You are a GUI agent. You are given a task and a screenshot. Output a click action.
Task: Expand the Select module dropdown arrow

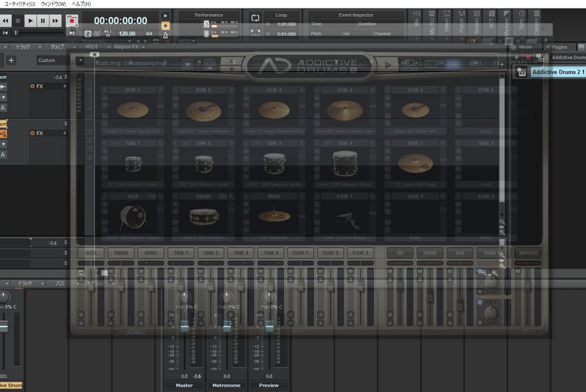[x=446, y=38]
